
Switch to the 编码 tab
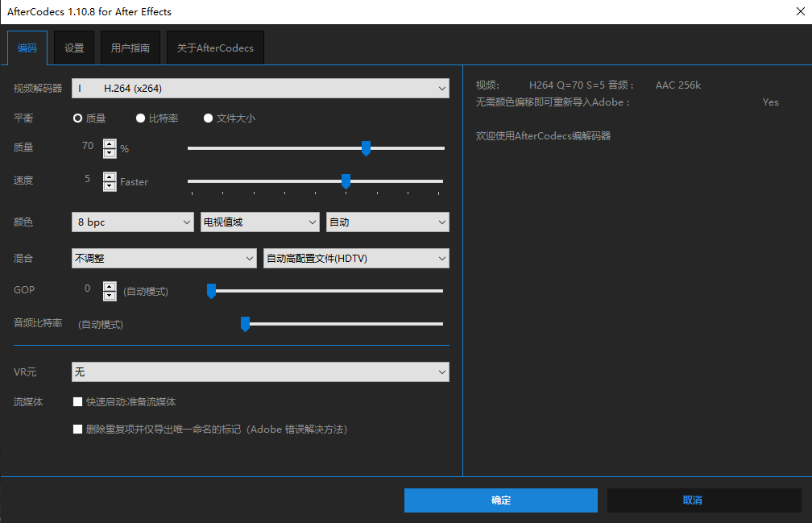27,48
